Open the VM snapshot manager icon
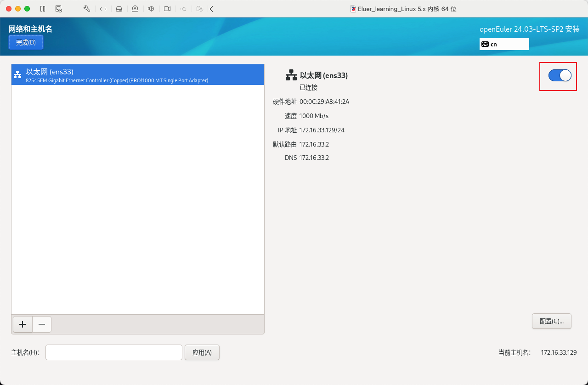 click(58, 9)
